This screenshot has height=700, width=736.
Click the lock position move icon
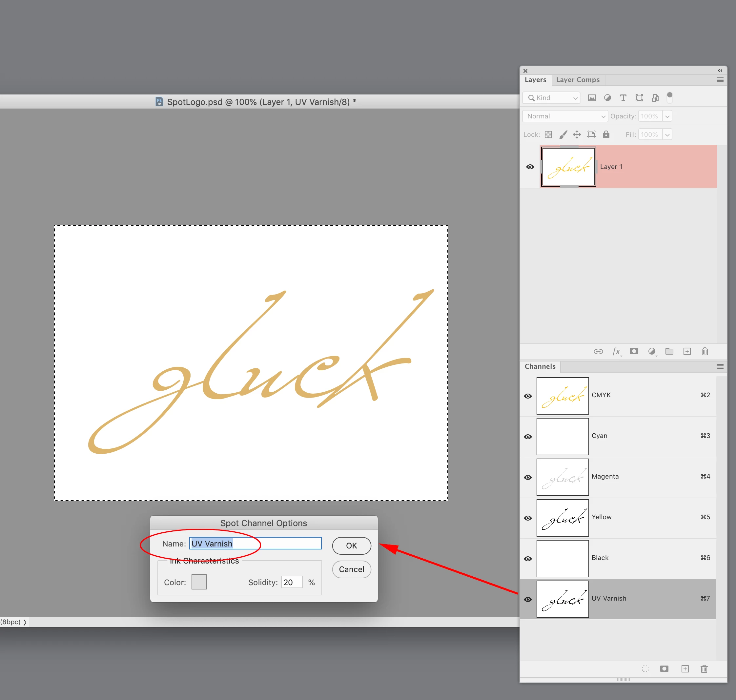tap(577, 134)
